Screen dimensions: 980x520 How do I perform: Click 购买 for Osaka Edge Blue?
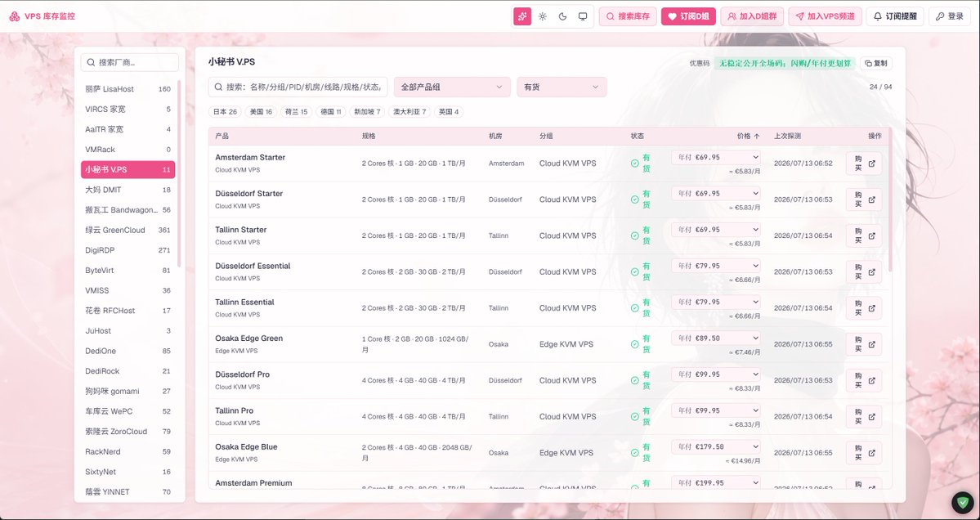864,453
